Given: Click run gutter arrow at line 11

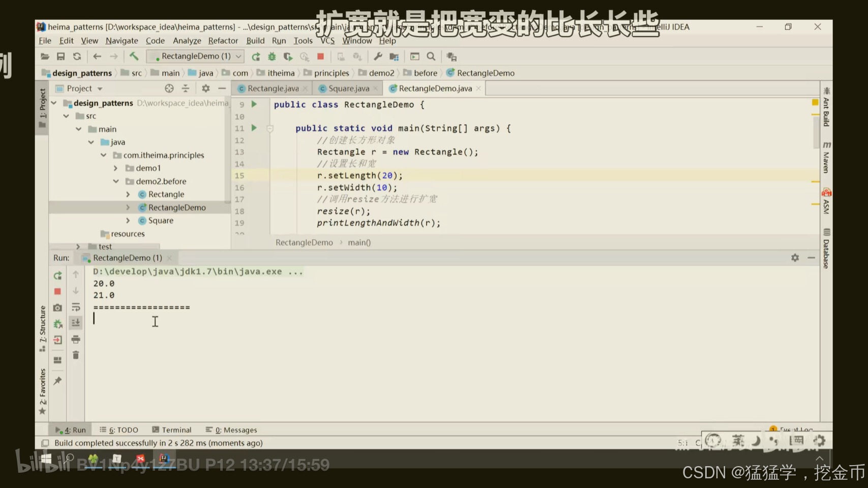Looking at the screenshot, I should [x=254, y=128].
